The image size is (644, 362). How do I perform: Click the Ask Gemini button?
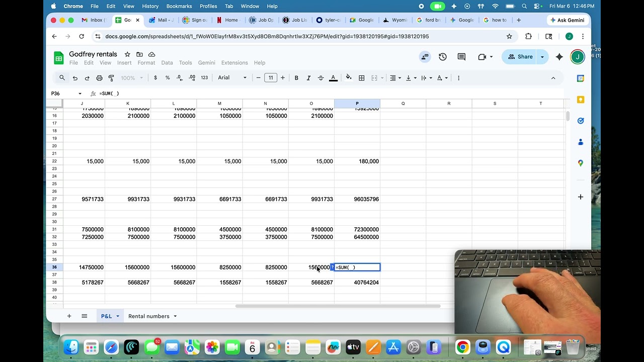(x=568, y=20)
